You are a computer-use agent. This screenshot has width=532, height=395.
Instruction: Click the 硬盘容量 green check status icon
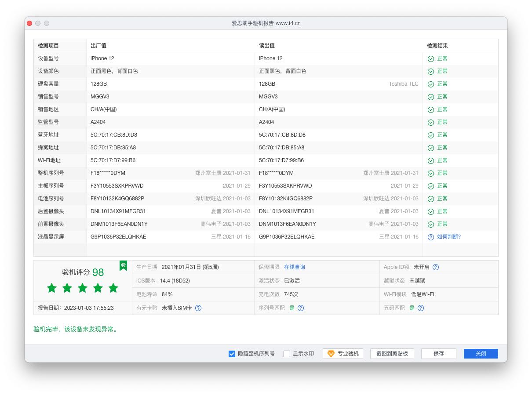[431, 84]
